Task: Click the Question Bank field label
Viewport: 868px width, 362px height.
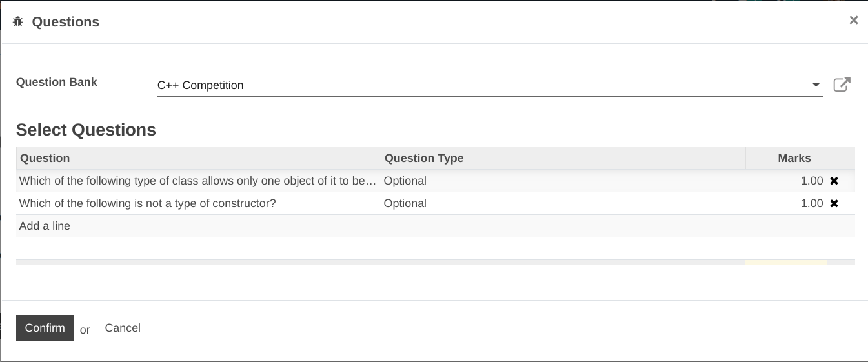Action: click(x=57, y=82)
